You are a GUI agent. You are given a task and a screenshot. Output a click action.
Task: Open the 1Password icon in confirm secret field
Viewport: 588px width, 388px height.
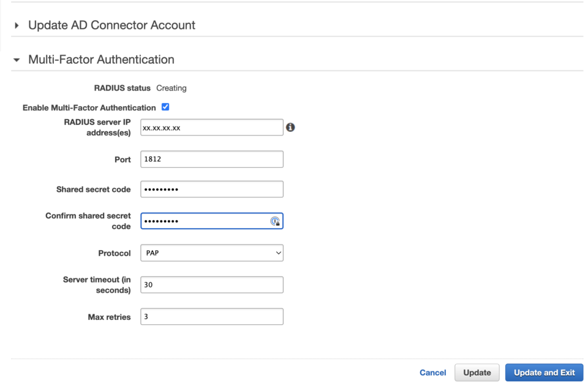[276, 221]
